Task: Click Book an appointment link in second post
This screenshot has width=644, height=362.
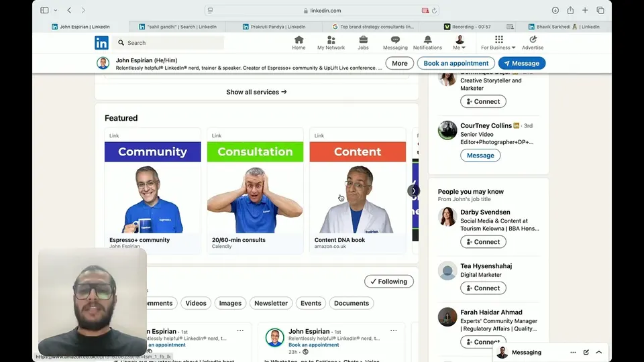Action: pos(314,345)
